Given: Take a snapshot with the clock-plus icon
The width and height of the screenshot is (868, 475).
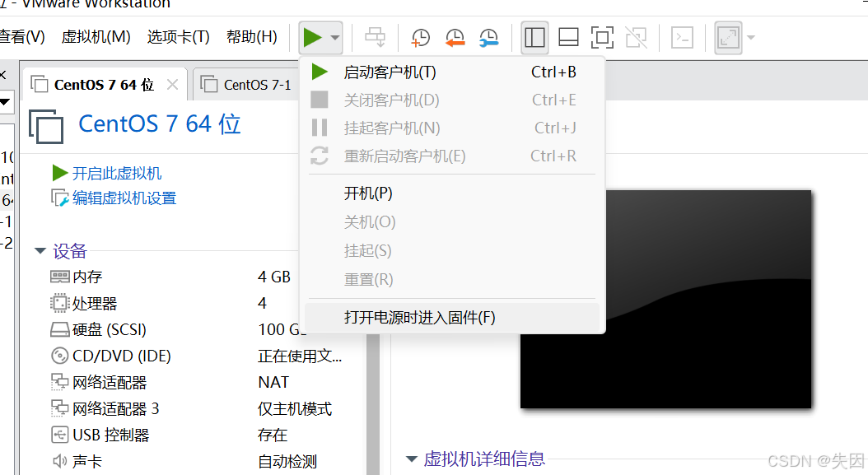Looking at the screenshot, I should 421,38.
